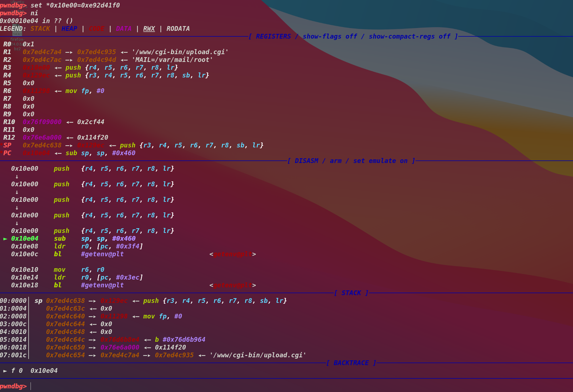Click the pointer arrow after R1 address 0x7ed4c7a4
The image size is (573, 392).
(69, 52)
